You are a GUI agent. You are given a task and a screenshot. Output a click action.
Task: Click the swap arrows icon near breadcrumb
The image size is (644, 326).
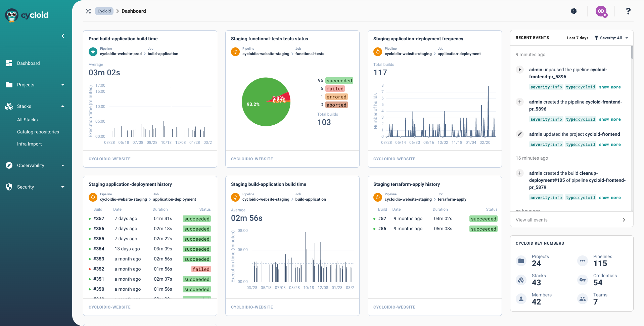88,11
